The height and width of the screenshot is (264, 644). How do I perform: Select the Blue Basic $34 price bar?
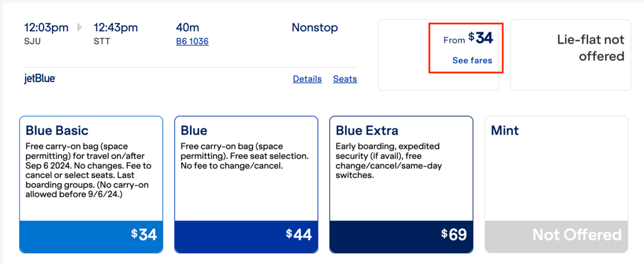pyautogui.click(x=91, y=237)
